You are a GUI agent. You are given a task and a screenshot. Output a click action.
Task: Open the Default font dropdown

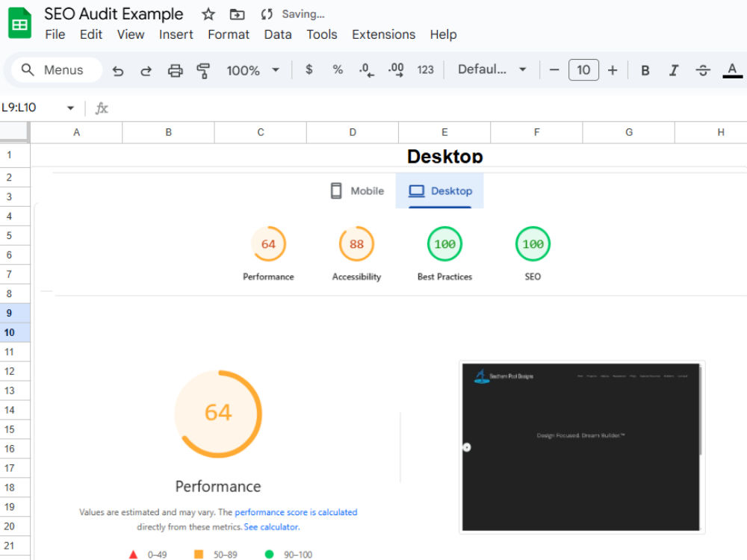click(x=492, y=69)
